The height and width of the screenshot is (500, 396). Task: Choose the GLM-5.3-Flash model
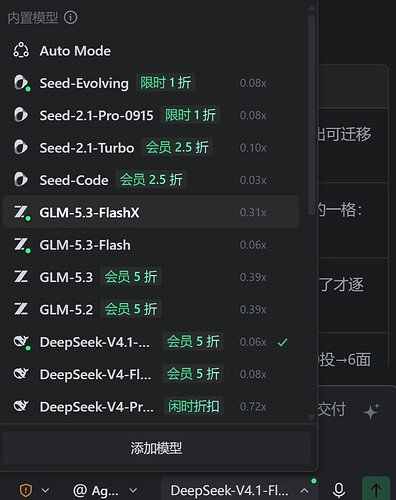tap(151, 245)
